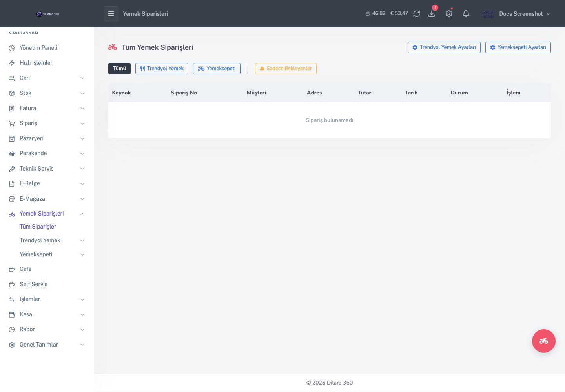Image resolution: width=565 pixels, height=392 pixels.
Task: Expand the Stok menu chevron
Action: 82,93
